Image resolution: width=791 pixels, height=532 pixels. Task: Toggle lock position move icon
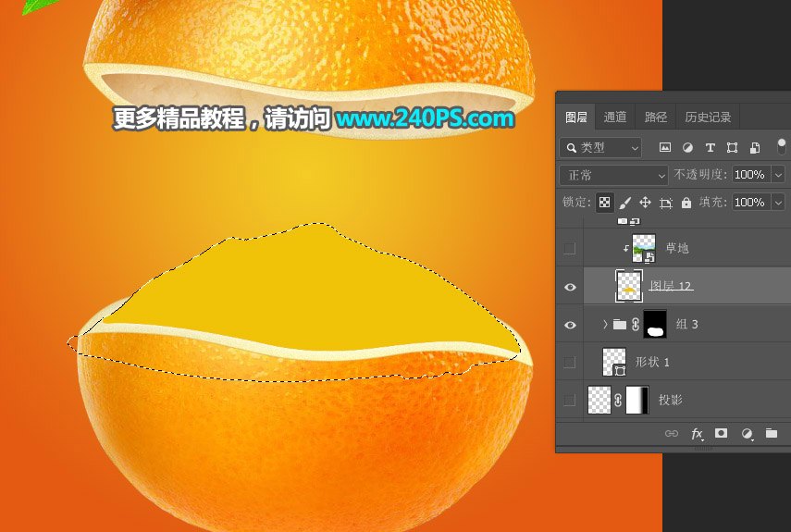point(645,203)
